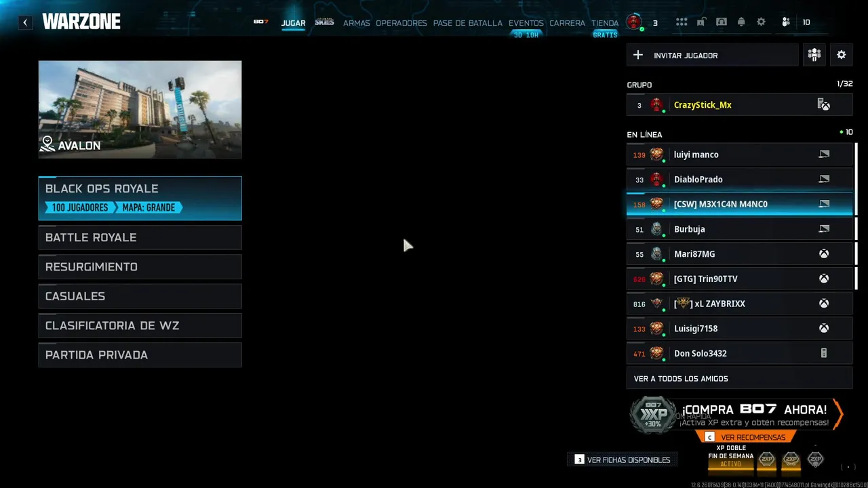The width and height of the screenshot is (868, 488).
Task: Open notifications bell icon
Action: 741,22
